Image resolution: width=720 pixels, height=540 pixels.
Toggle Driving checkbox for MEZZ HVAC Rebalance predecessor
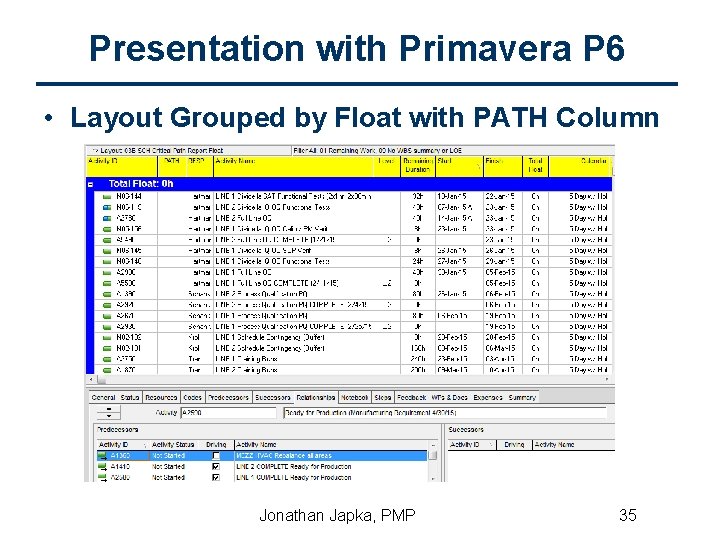pyautogui.click(x=216, y=456)
